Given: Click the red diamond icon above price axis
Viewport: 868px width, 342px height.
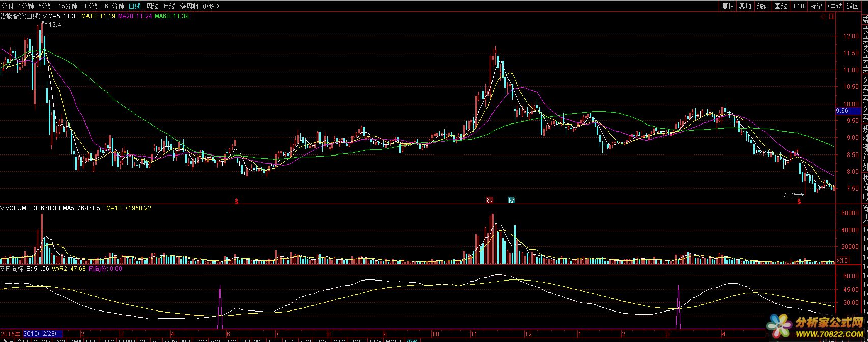Looking at the screenshot, I should [x=823, y=17].
